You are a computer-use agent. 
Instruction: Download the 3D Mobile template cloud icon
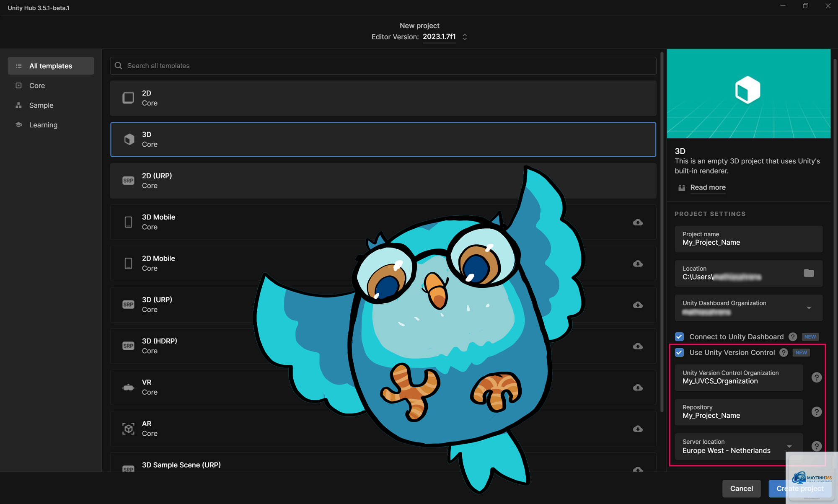pos(638,222)
